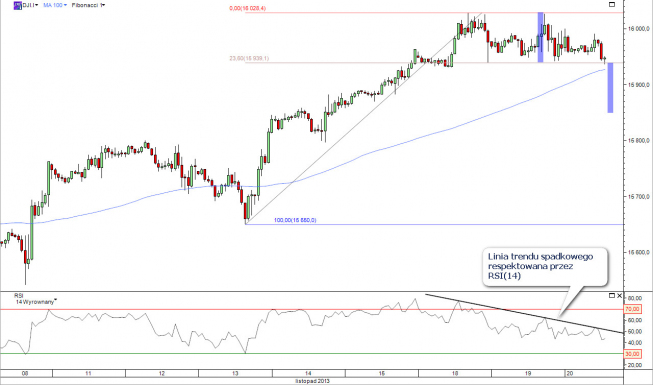Select the 0,00 Fibonacci level label

[247, 8]
